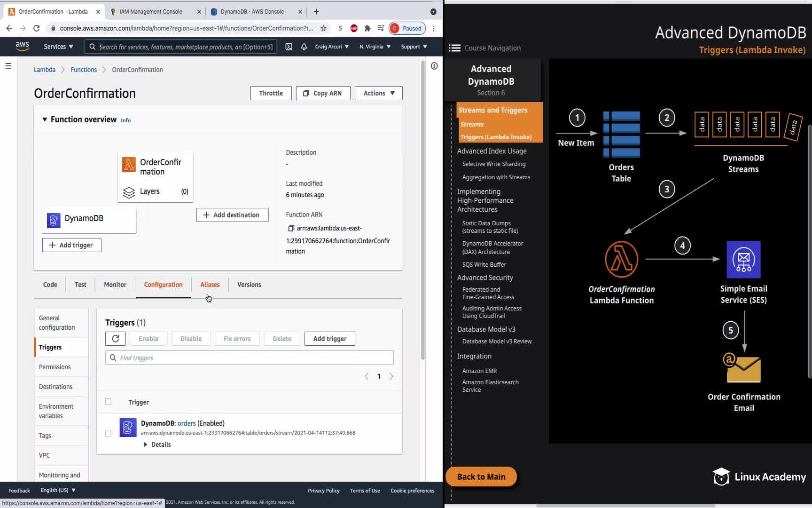The image size is (812, 508).
Task: Check the DynamoDB orders trigger checkbox
Action: (x=109, y=433)
